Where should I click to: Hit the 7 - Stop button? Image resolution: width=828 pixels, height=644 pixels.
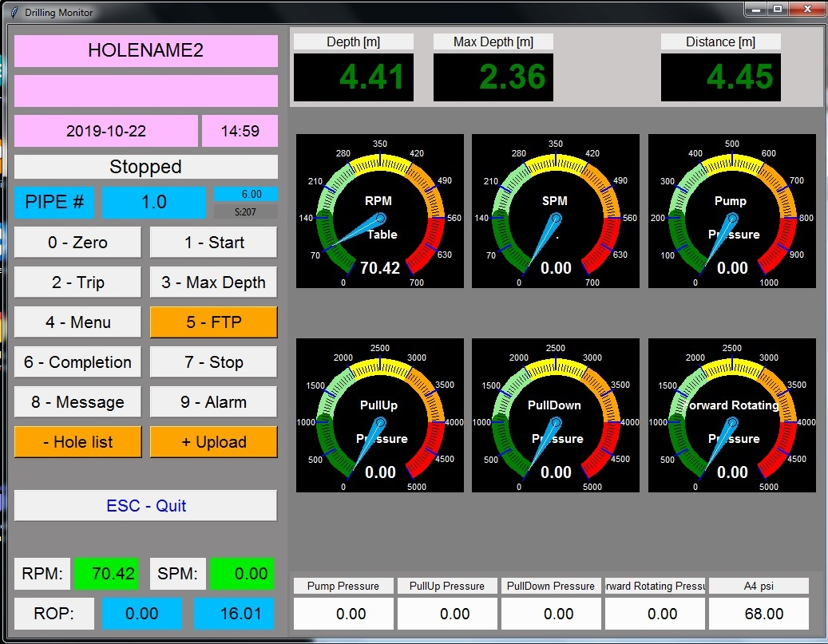213,362
